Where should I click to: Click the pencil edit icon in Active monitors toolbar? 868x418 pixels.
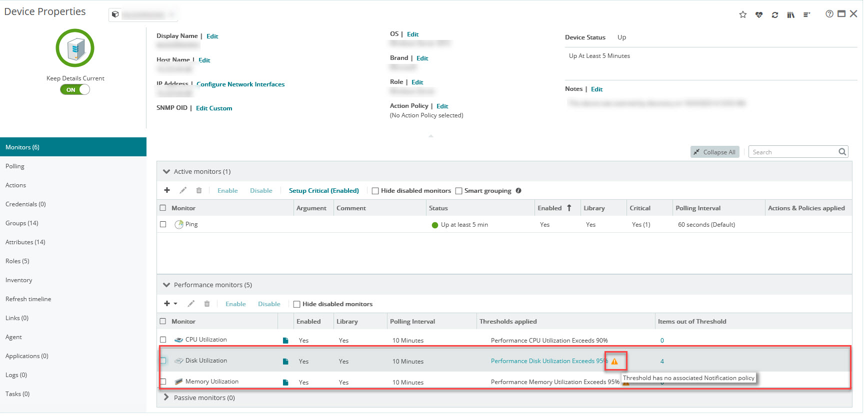tap(183, 190)
